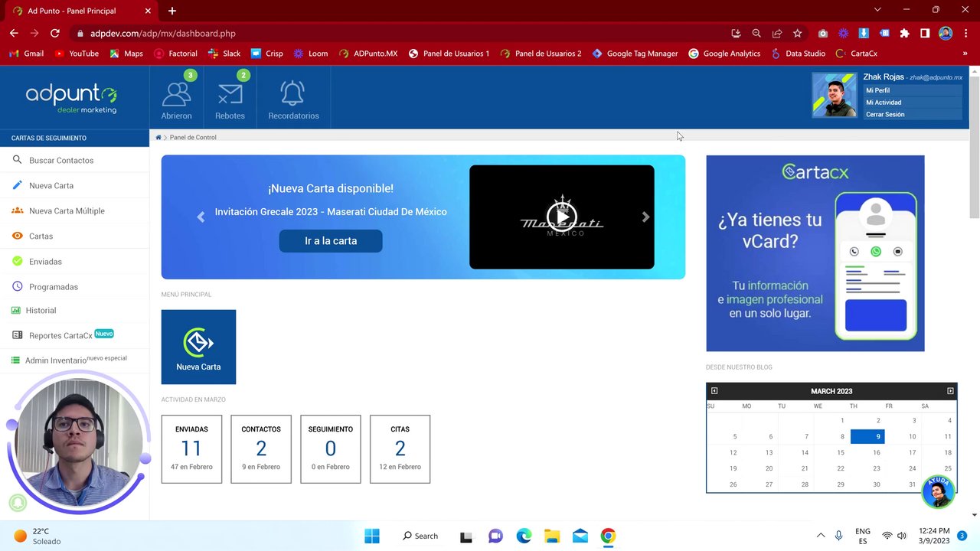The height and width of the screenshot is (551, 980).
Task: Open the Slack bookmark
Action: [224, 54]
